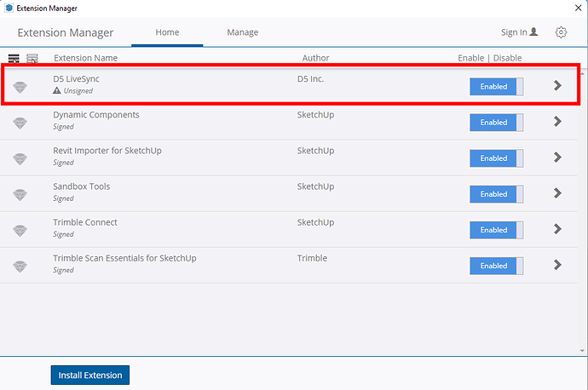The height and width of the screenshot is (390, 588).
Task: Click the Unsigned warning triangle icon
Action: pos(57,91)
